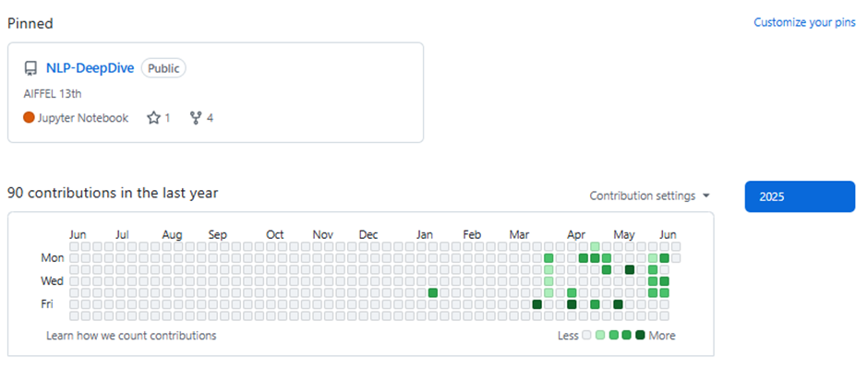The width and height of the screenshot is (868, 368).
Task: Click the darkest Tuesday cell in May
Action: click(x=630, y=269)
